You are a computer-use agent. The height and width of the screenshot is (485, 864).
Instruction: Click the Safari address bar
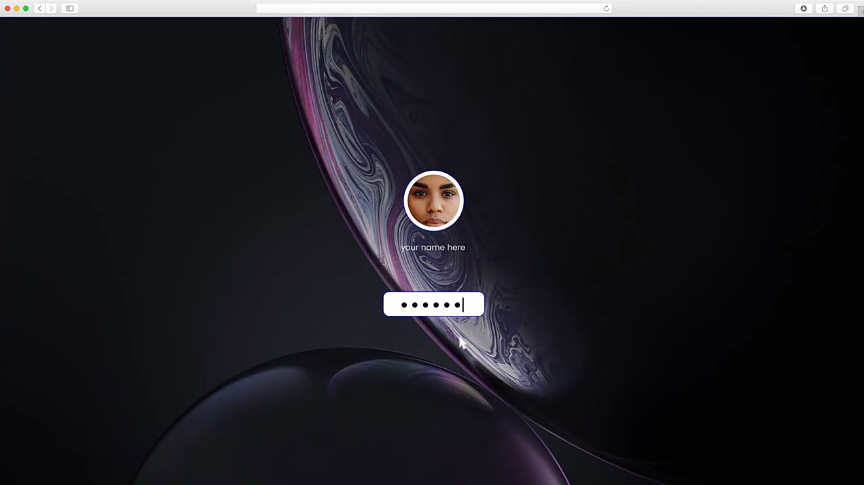[x=430, y=8]
